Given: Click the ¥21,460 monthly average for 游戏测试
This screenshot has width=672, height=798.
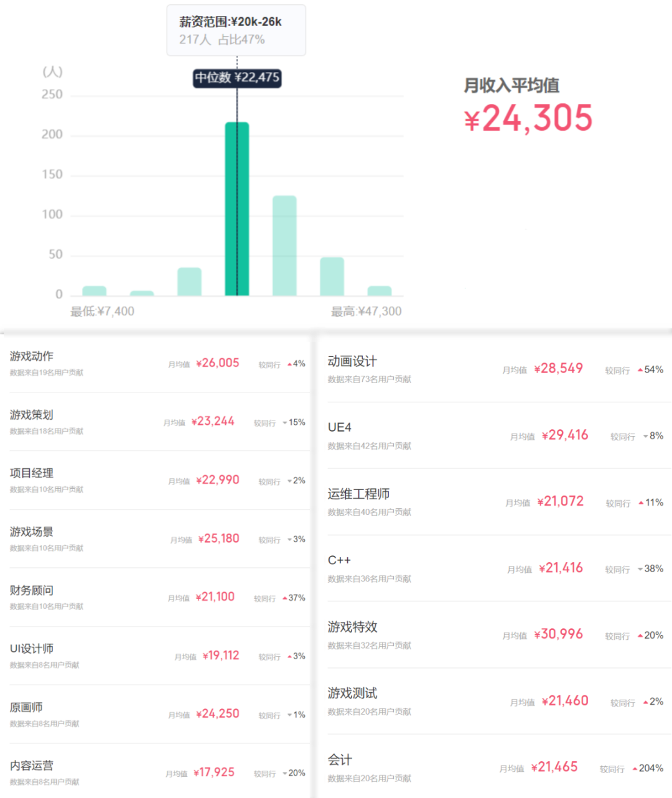Looking at the screenshot, I should (x=565, y=701).
